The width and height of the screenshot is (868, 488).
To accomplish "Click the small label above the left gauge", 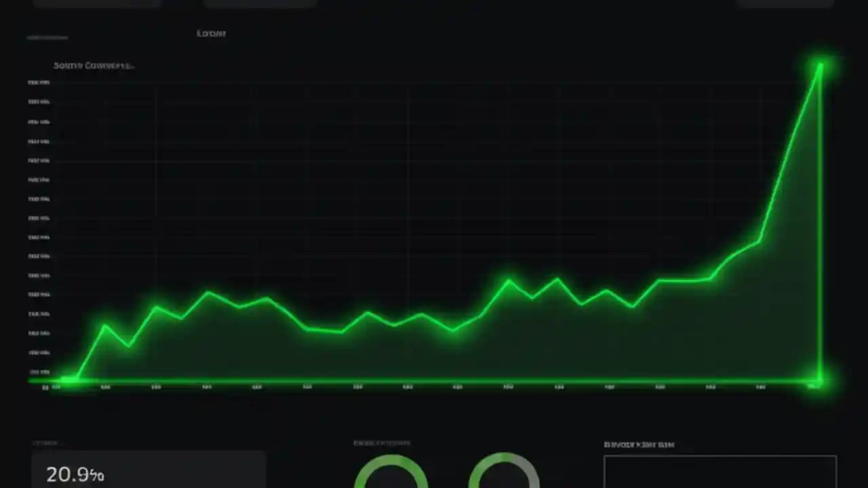I will click(x=382, y=443).
